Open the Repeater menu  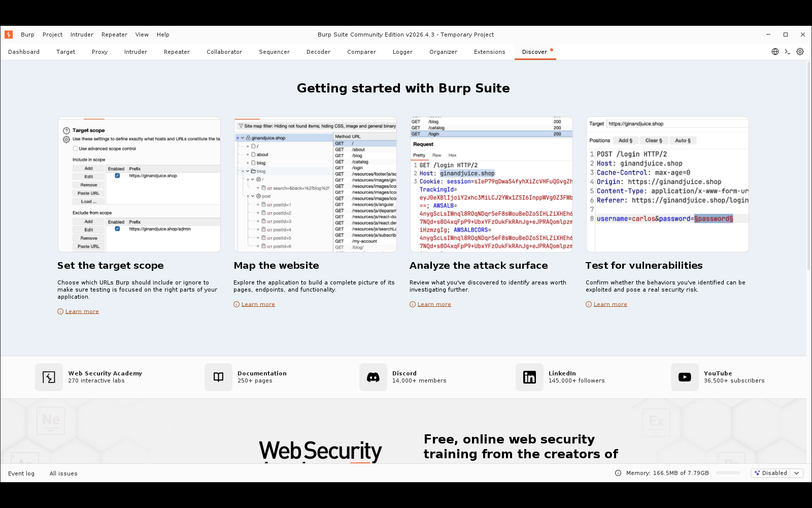pyautogui.click(x=114, y=35)
